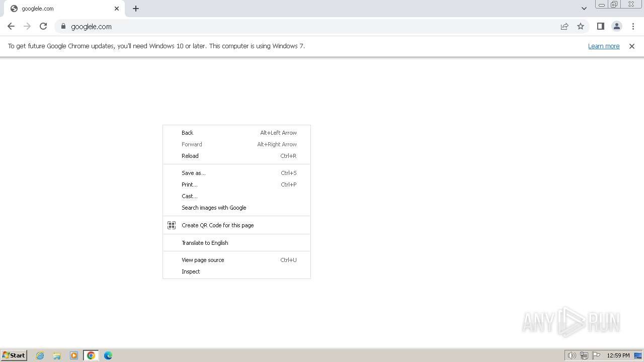Screen dimensions: 644x362
Task: Choose Create QR Code for this page
Action: click(x=236, y=225)
